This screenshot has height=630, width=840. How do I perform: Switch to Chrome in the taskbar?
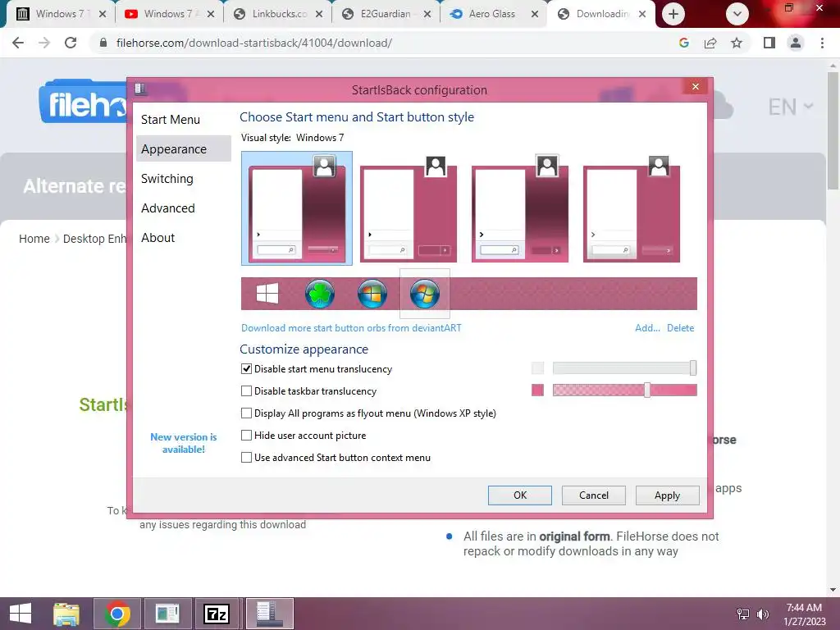coord(117,614)
